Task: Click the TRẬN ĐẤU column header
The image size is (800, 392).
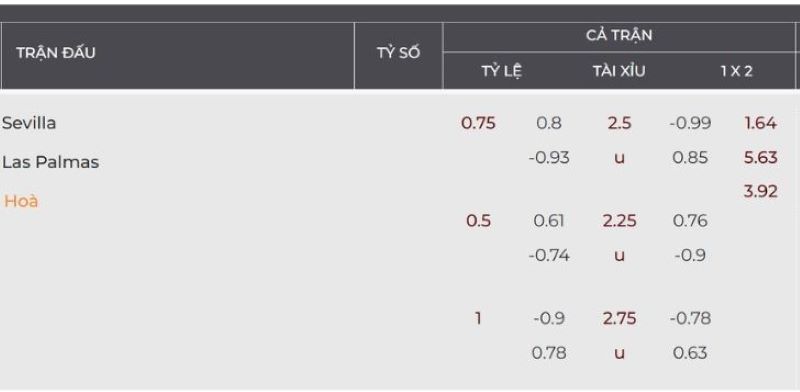Action: pos(56,53)
